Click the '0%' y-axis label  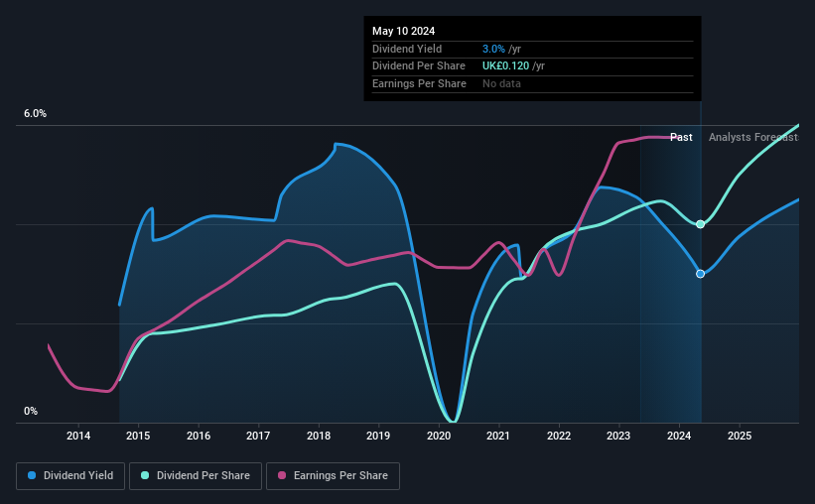click(x=31, y=411)
